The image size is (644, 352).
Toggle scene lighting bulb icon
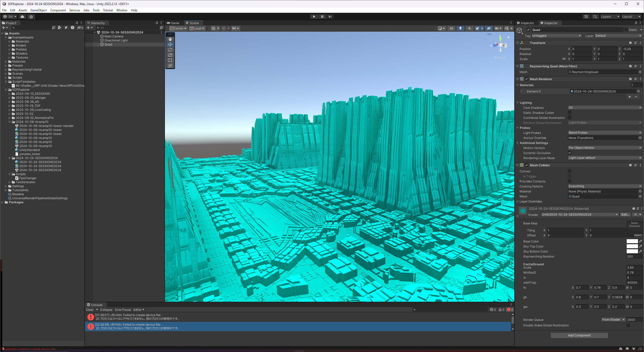tap(460, 28)
